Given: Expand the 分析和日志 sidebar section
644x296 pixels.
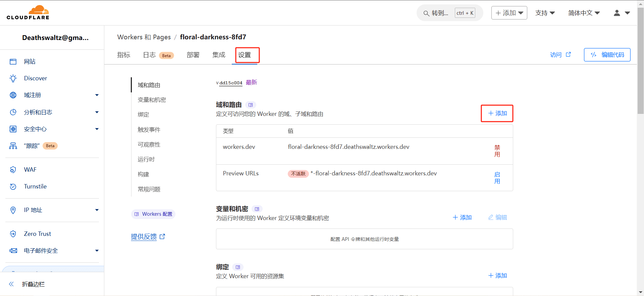Looking at the screenshot, I should pyautogui.click(x=97, y=112).
